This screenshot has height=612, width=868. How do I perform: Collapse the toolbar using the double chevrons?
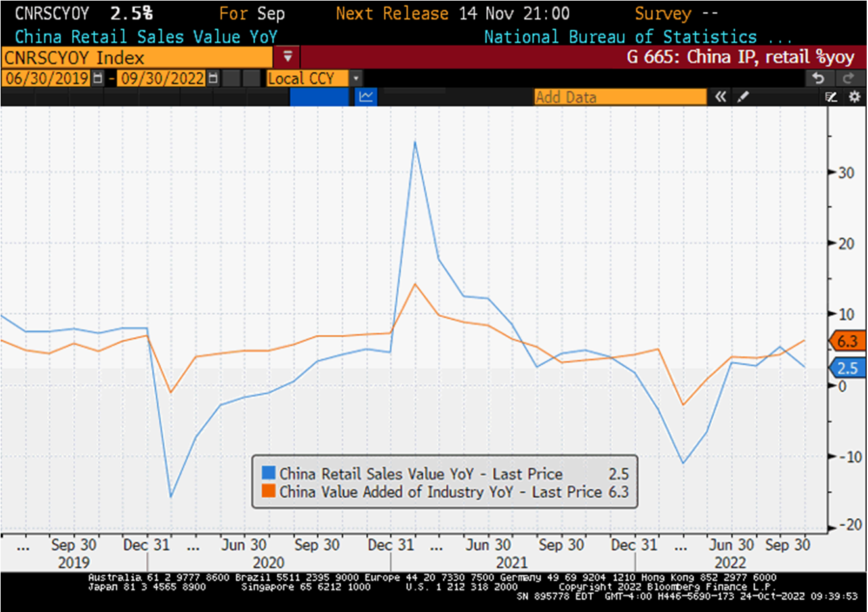pyautogui.click(x=720, y=96)
